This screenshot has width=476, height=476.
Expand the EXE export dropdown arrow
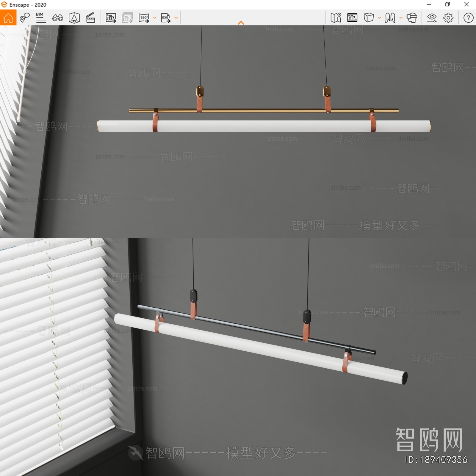(176, 18)
